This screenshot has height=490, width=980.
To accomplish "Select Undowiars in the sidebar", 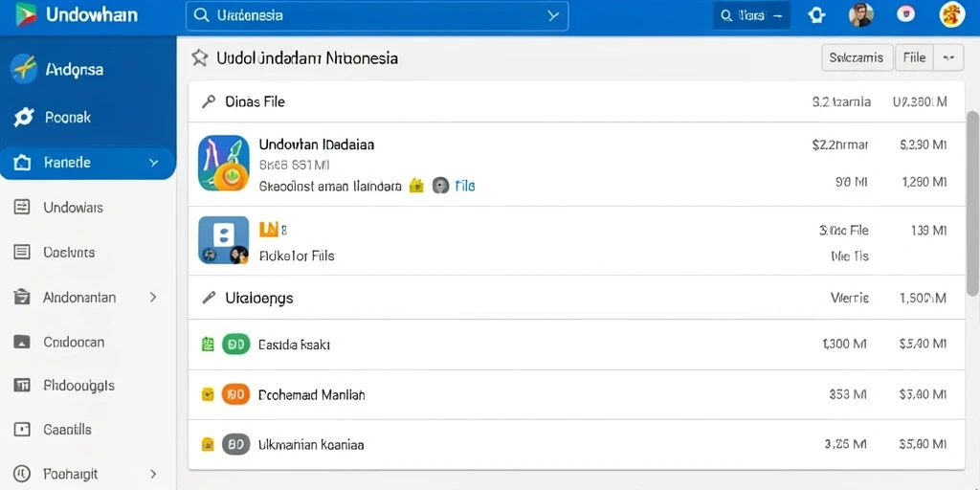I will click(73, 208).
